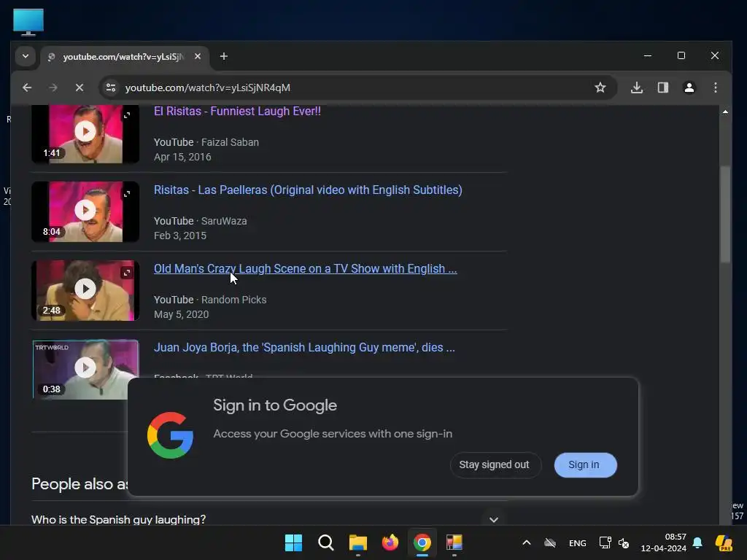Screen dimensions: 747x560
Task: Open Firefox from the taskbar
Action: (390, 542)
